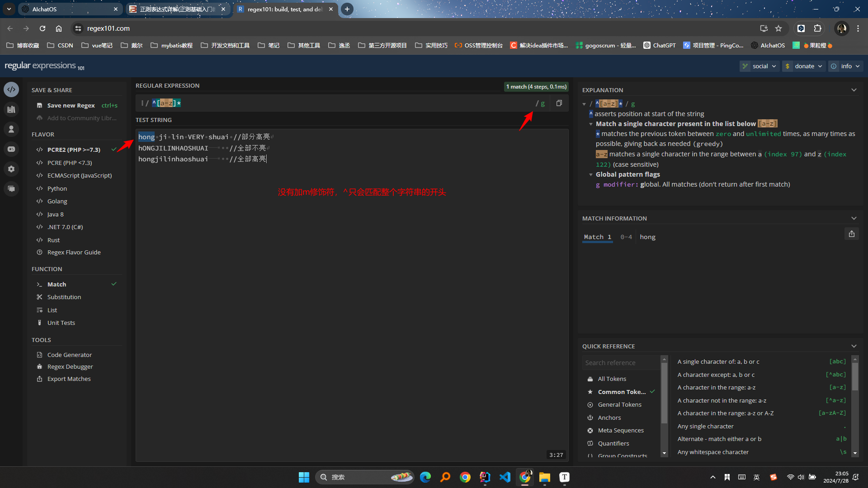Open the donate dropdown

(804, 66)
